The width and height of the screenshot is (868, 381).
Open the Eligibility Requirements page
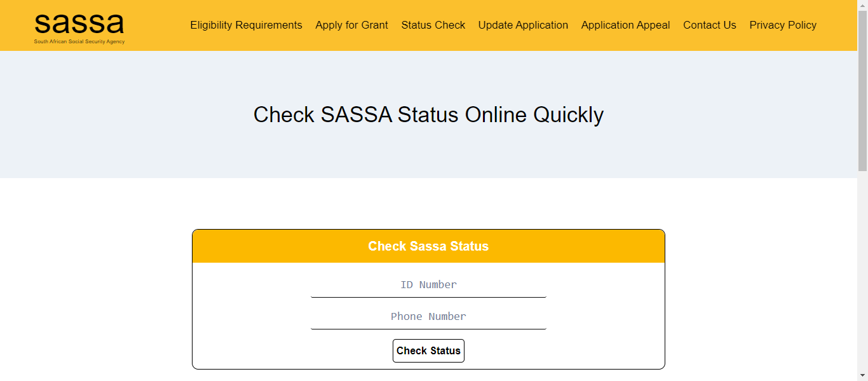coord(246,25)
